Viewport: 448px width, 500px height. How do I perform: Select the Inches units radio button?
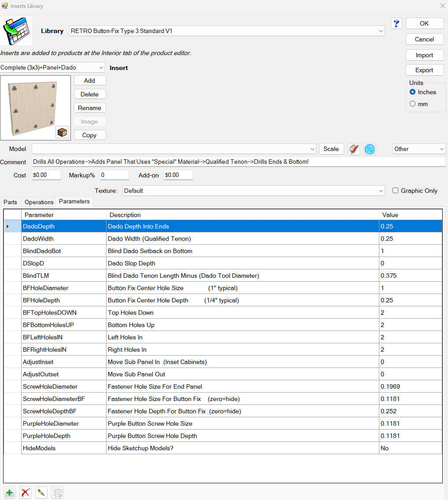[413, 92]
